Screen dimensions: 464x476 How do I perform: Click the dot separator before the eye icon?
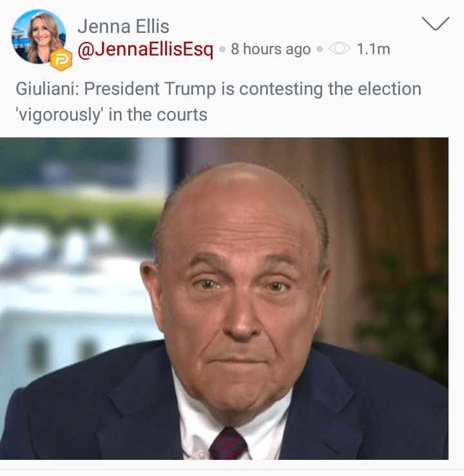(320, 49)
